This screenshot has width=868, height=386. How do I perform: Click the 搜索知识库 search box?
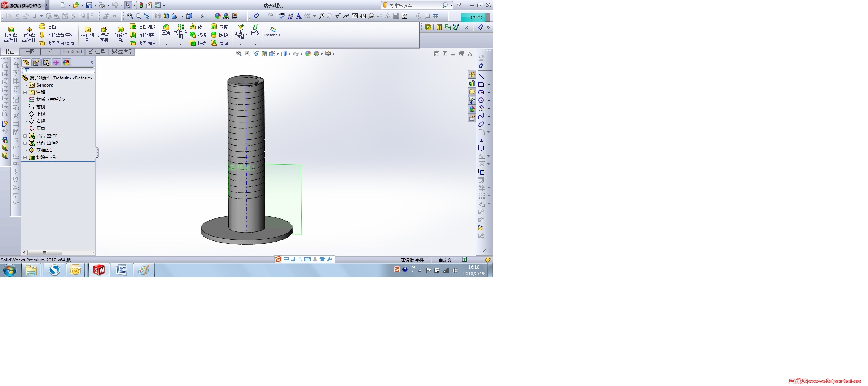pos(415,5)
